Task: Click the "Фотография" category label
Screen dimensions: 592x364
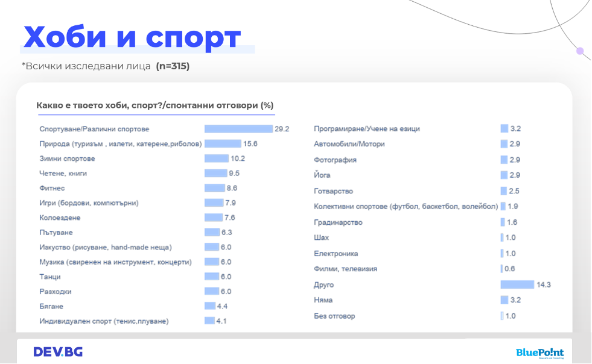Action: tap(335, 160)
